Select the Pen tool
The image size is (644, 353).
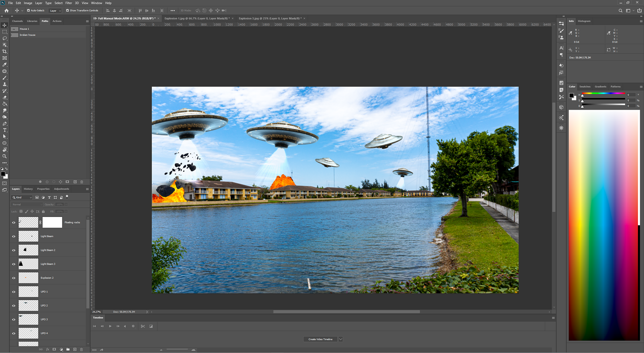5,123
